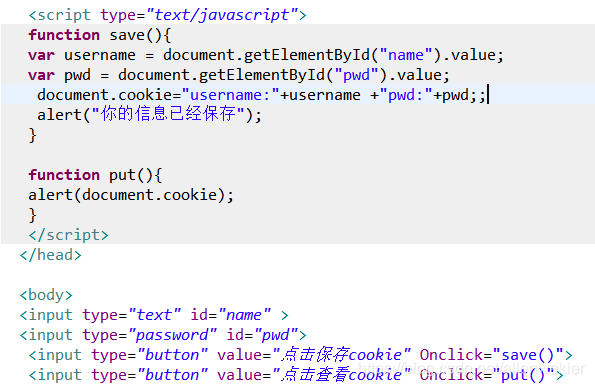Click the input type="password" id="pwd" line

[163, 335]
